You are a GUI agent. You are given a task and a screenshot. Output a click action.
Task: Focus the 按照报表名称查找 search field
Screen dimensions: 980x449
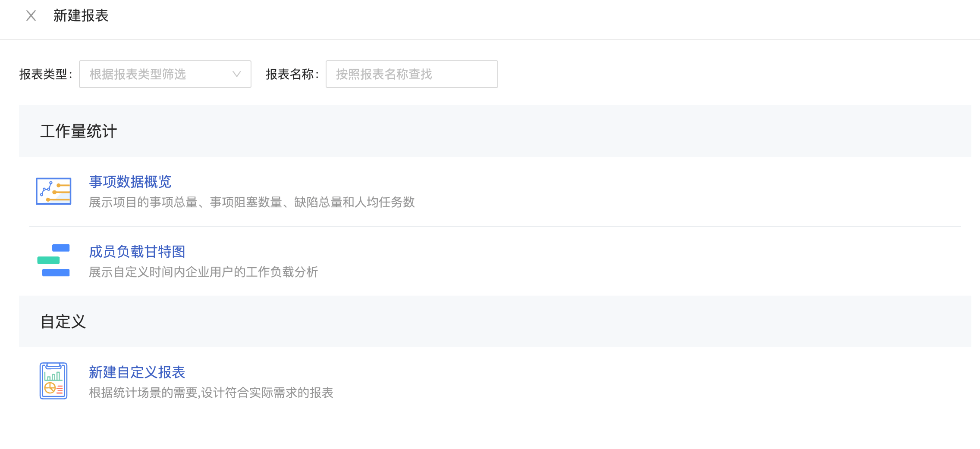coord(411,74)
